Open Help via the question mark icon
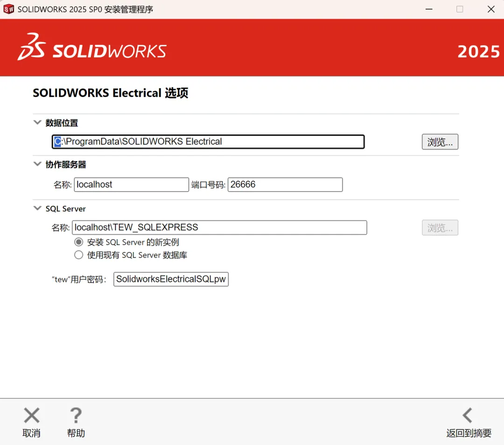 tap(76, 415)
